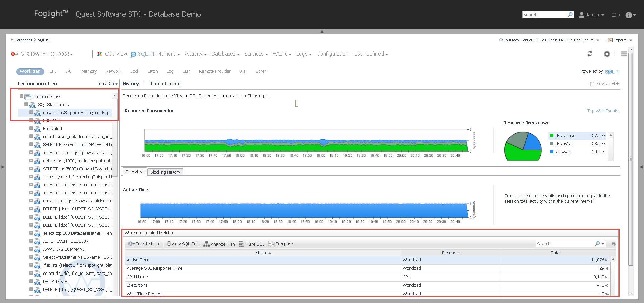Click the refresh arrows icon
The width and height of the screenshot is (644, 303).
point(590,54)
